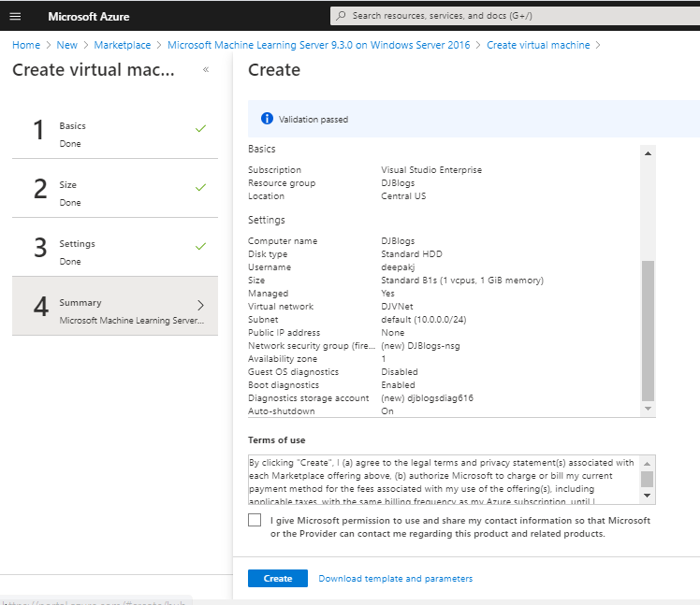Click the blue Create button
The width and height of the screenshot is (700, 605).
click(x=278, y=578)
